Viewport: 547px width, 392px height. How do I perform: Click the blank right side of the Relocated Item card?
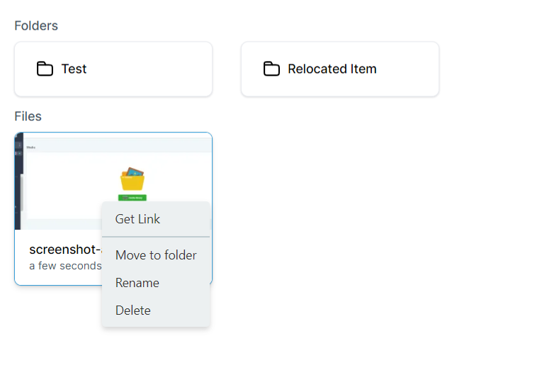tap(411, 69)
